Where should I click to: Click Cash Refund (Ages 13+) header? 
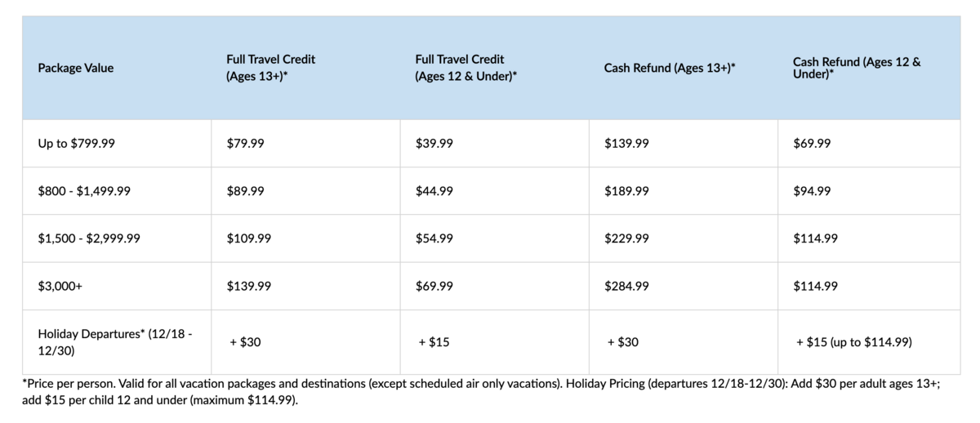point(670,68)
